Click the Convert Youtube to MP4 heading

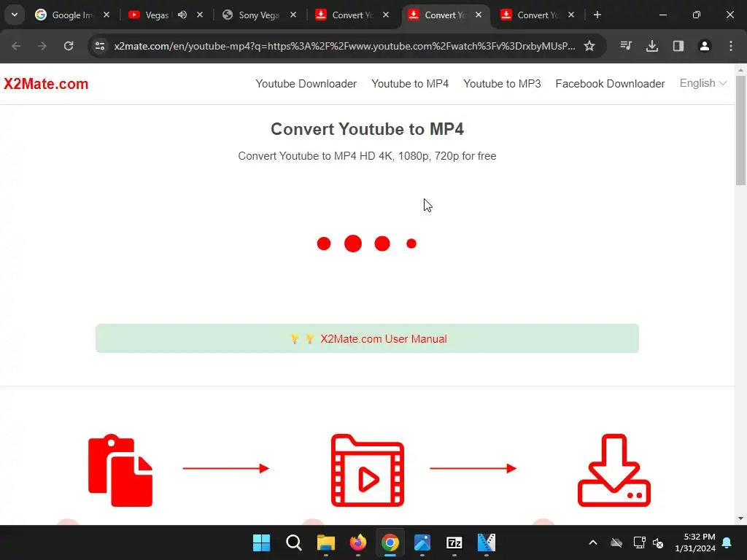coord(367,129)
